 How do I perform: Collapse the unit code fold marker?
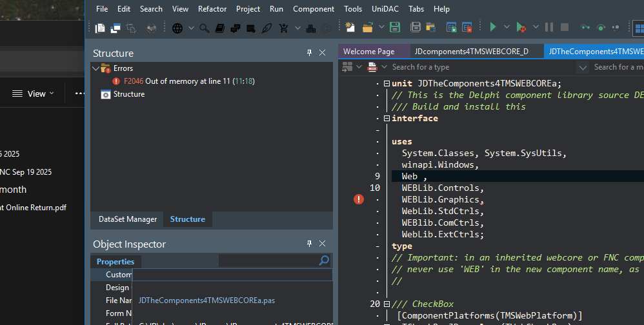387,83
